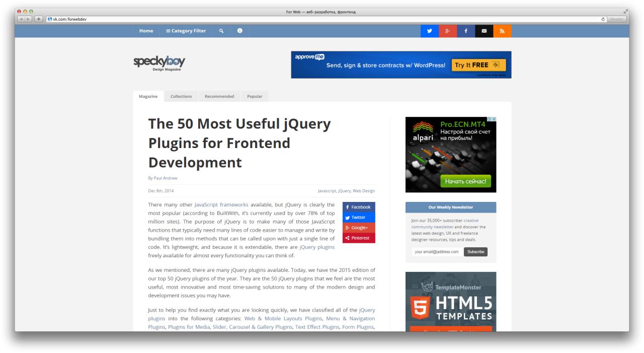Screen dimensions: 644x353
Task: Click the Safari Reader button
Action: tap(617, 19)
